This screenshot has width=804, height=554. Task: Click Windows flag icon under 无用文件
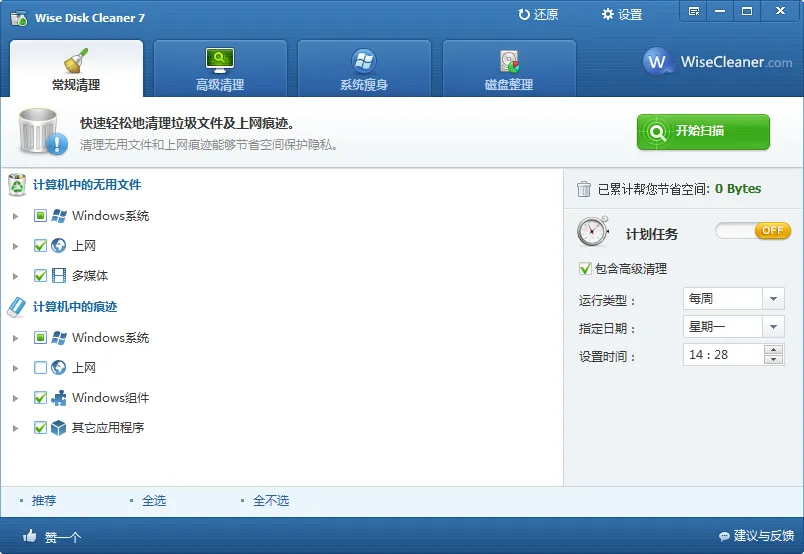click(x=59, y=215)
